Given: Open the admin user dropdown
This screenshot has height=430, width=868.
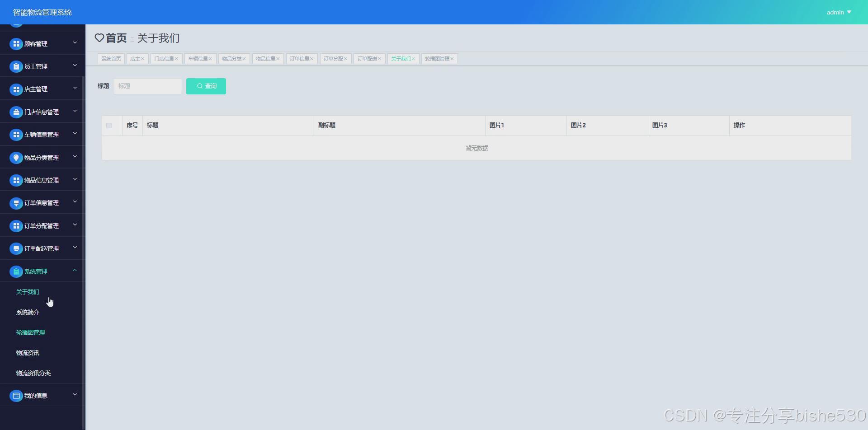Looking at the screenshot, I should coord(839,12).
